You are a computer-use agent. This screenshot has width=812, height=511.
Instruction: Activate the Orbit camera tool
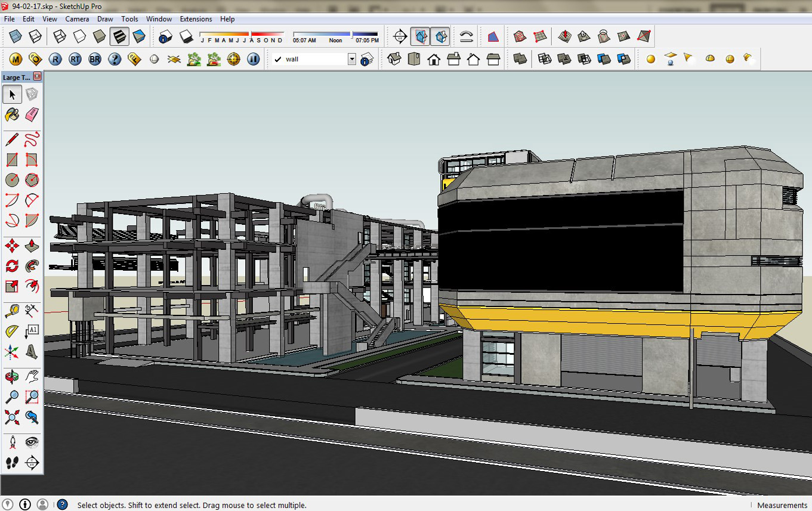pyautogui.click(x=12, y=377)
